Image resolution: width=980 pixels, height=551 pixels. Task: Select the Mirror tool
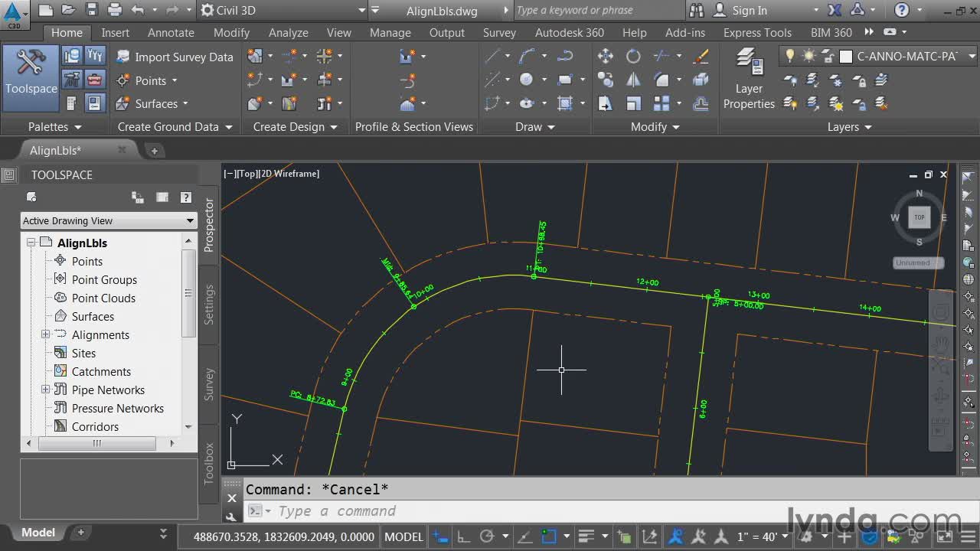coord(633,80)
